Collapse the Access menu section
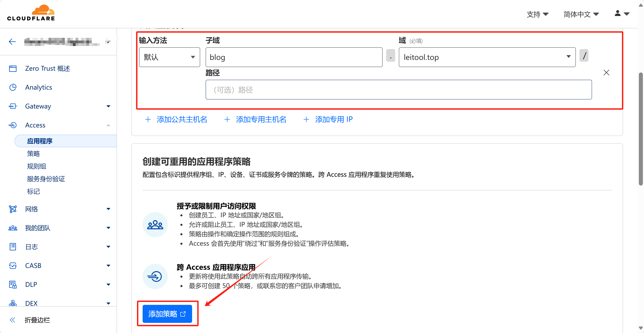 [108, 125]
